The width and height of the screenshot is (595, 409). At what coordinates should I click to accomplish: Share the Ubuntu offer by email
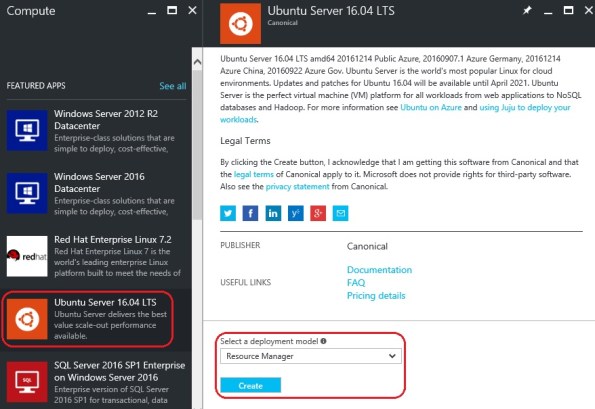340,213
